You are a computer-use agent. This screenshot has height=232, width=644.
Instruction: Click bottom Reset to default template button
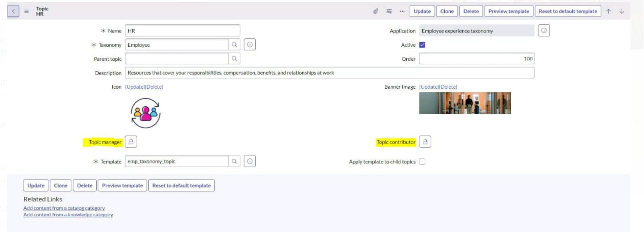click(x=181, y=185)
